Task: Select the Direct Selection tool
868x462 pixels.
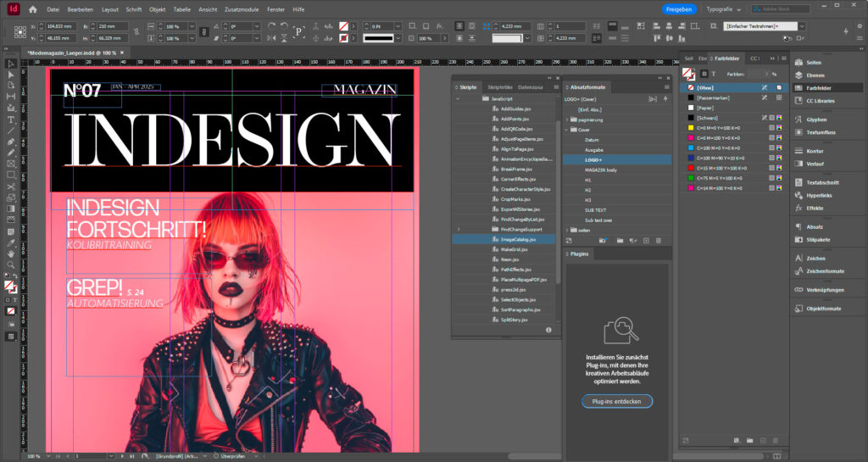Action: click(x=10, y=75)
